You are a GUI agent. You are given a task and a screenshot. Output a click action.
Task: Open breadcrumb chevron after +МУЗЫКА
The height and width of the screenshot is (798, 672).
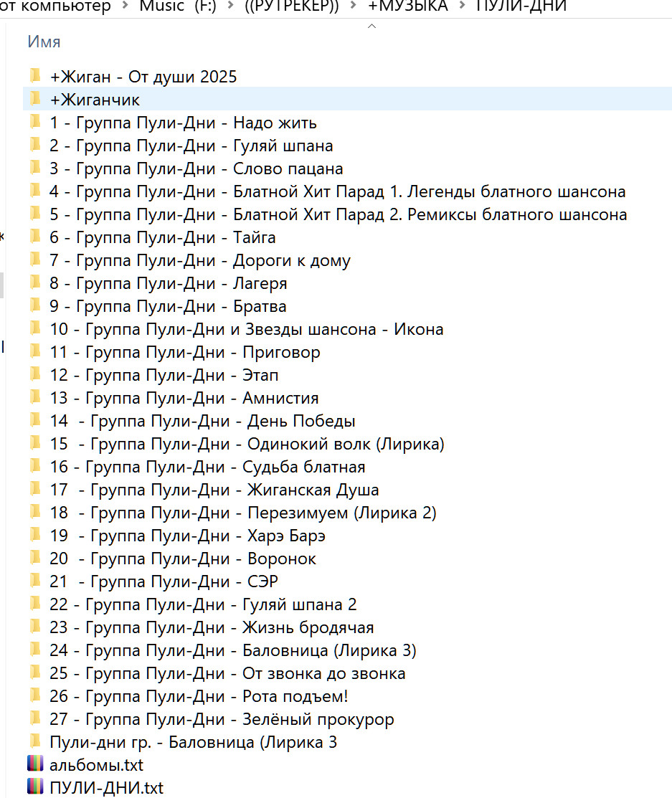pos(462,7)
